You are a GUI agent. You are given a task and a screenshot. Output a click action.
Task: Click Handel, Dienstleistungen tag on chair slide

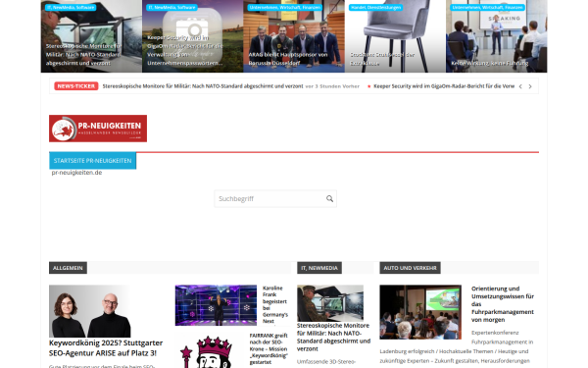[x=375, y=7]
